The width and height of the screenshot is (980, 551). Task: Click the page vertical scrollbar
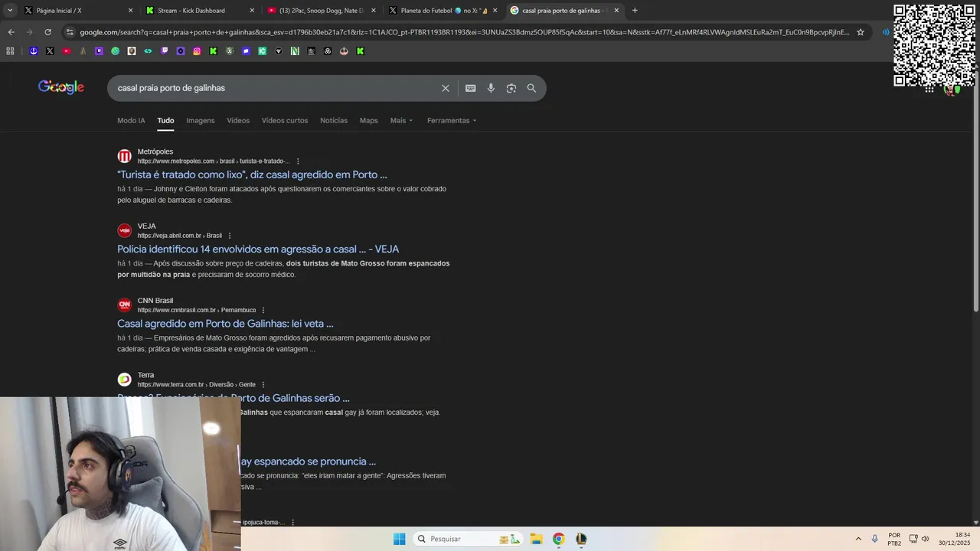click(x=975, y=191)
